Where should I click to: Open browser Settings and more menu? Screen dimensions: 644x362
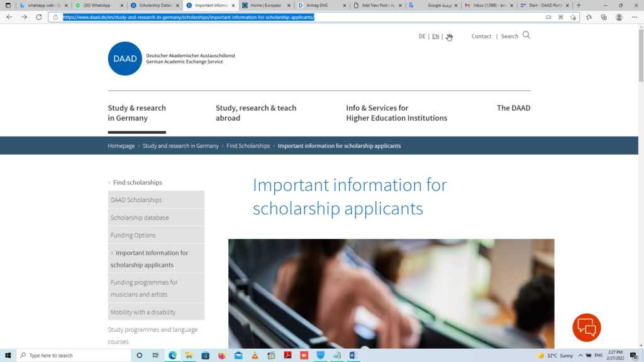634,17
